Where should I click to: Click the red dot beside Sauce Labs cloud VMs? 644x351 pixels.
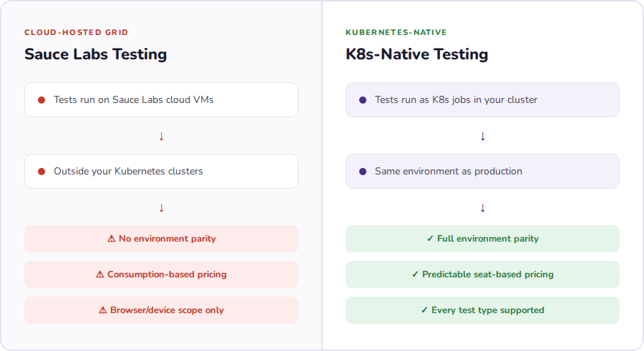pos(42,100)
